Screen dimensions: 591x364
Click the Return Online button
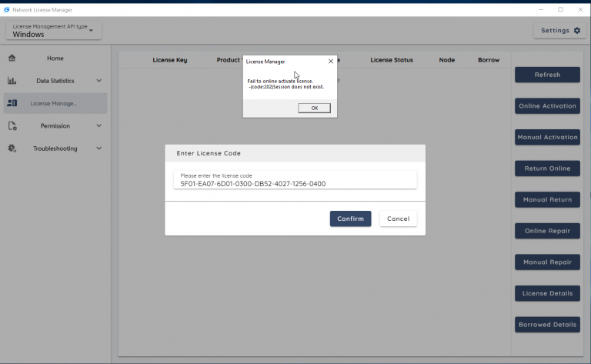tap(547, 169)
